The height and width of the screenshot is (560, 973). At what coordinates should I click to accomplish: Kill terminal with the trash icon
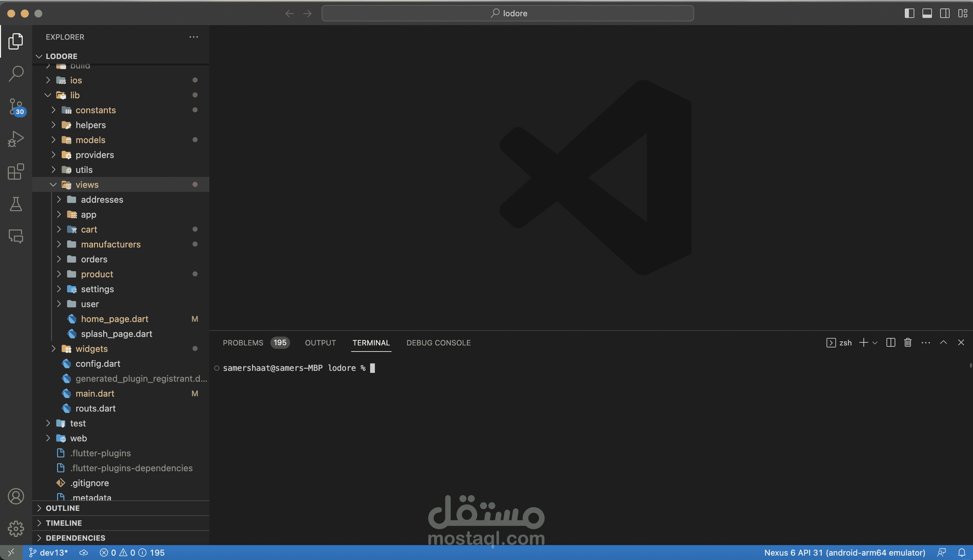pos(908,343)
